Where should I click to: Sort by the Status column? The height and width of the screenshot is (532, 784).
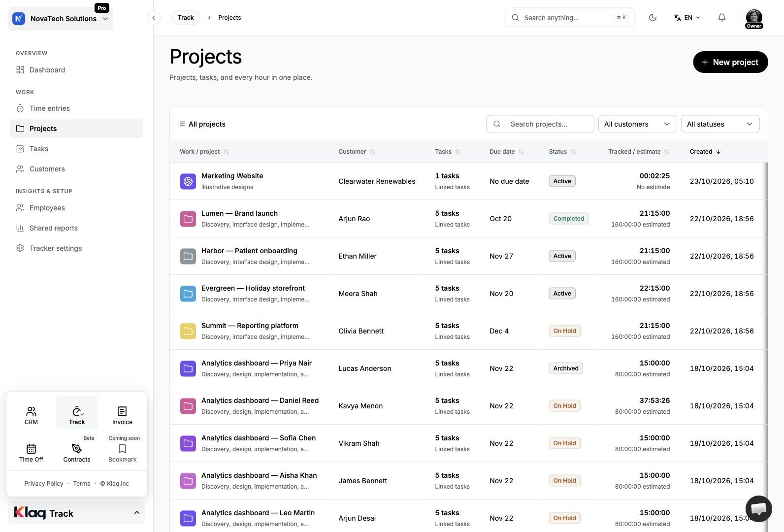click(x=562, y=152)
